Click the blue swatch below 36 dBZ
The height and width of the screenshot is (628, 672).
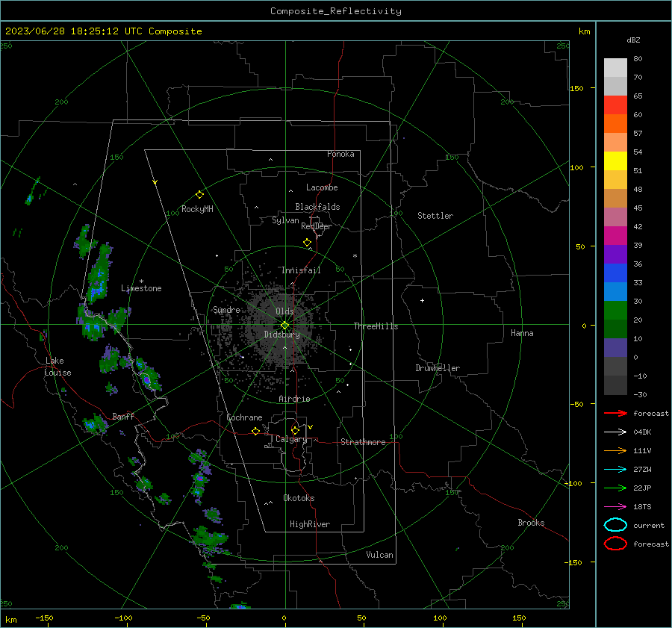tap(615, 273)
